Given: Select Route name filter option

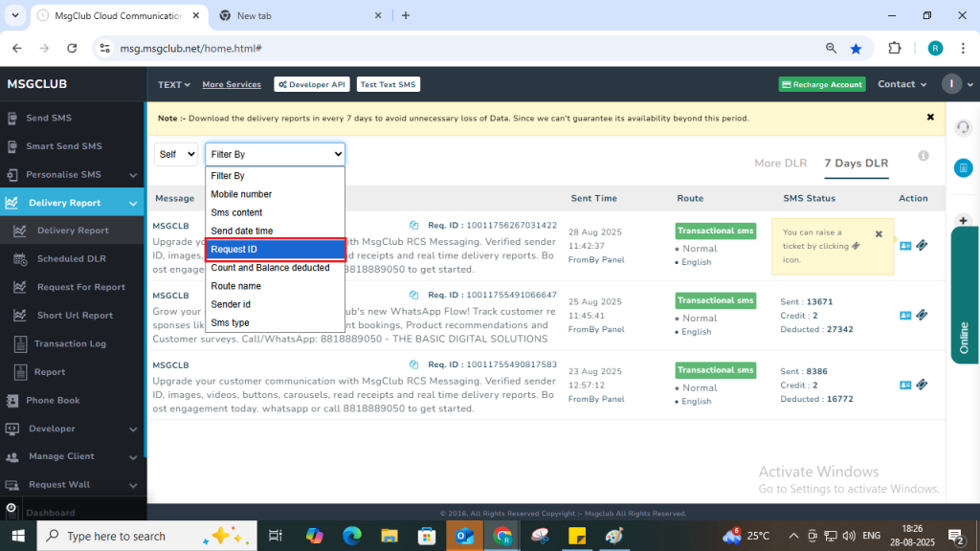Looking at the screenshot, I should tap(275, 286).
